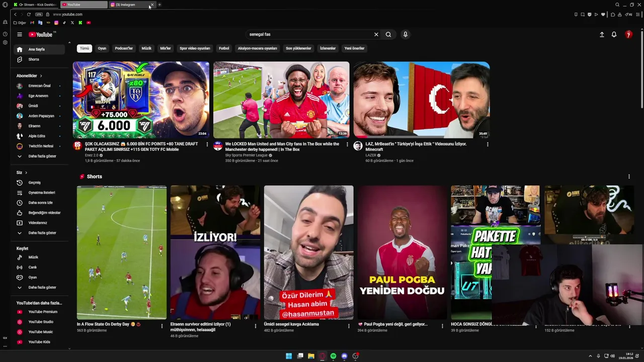Open YouTube notifications bell
The width and height of the screenshot is (644, 362).
[614, 35]
